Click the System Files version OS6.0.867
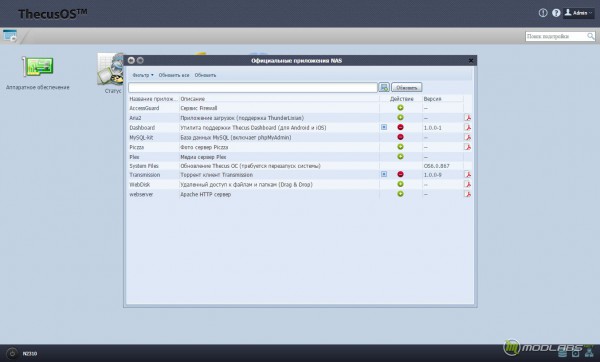This screenshot has width=600, height=362. (x=436, y=166)
